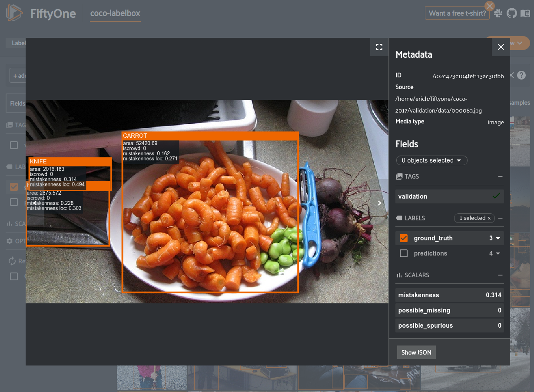
Task: Toggle fullscreen for the image viewer
Action: (379, 47)
